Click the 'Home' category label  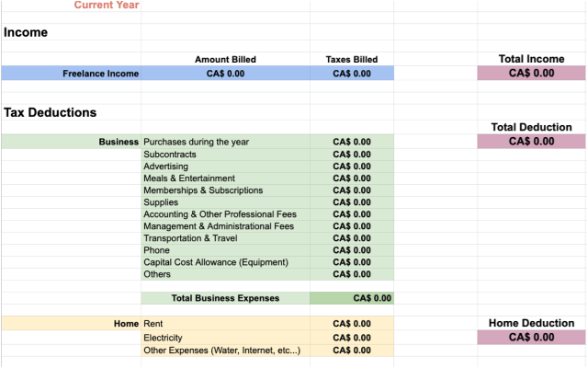pyautogui.click(x=127, y=324)
